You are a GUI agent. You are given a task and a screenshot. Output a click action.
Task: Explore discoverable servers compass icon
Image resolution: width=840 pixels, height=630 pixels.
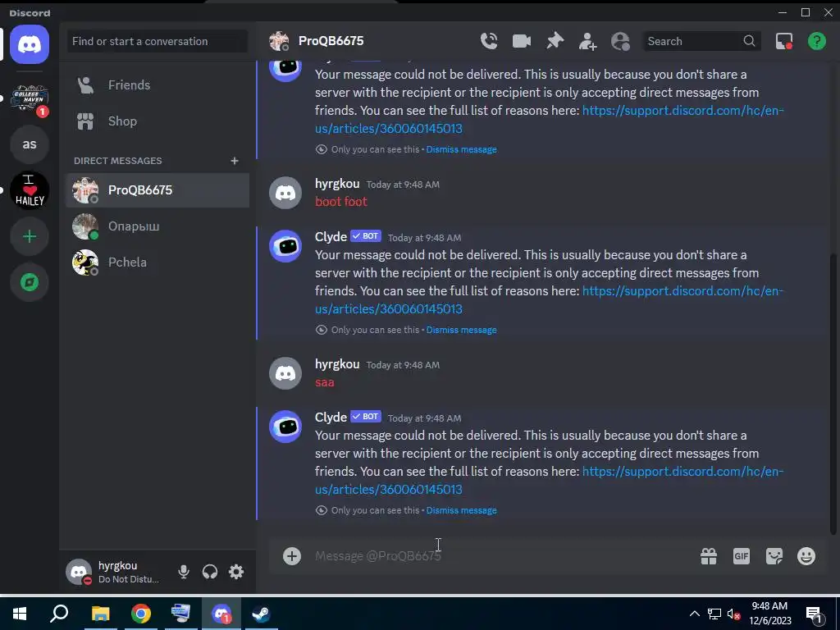[x=30, y=282]
